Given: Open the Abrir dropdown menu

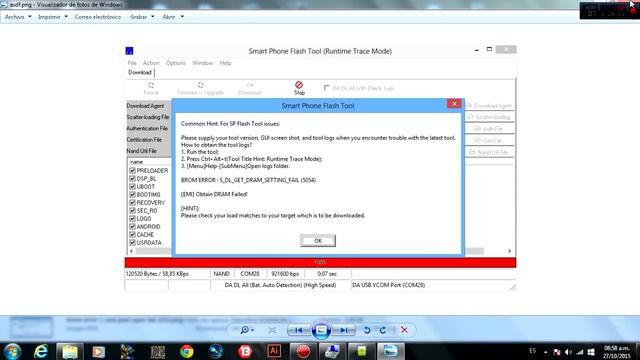Looking at the screenshot, I should (x=173, y=17).
